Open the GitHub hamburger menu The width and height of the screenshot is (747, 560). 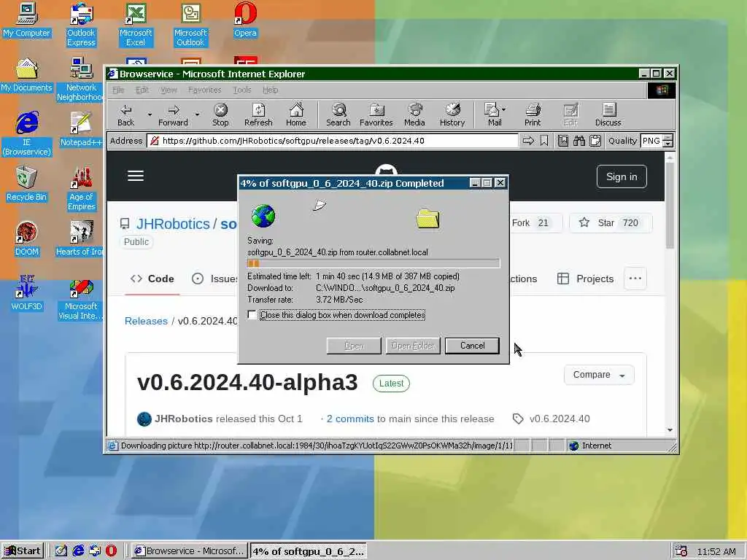136,176
